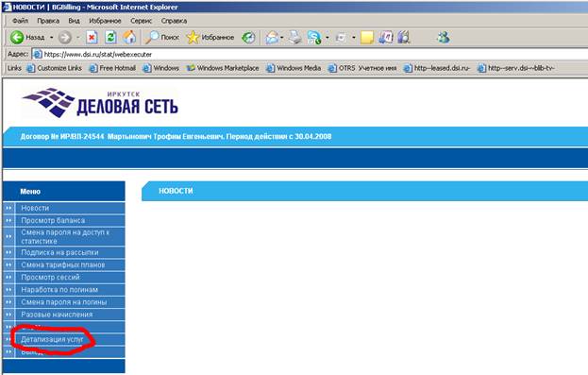
Task: Click arrow icon beside Смена тарифных планов
Action: (8, 264)
